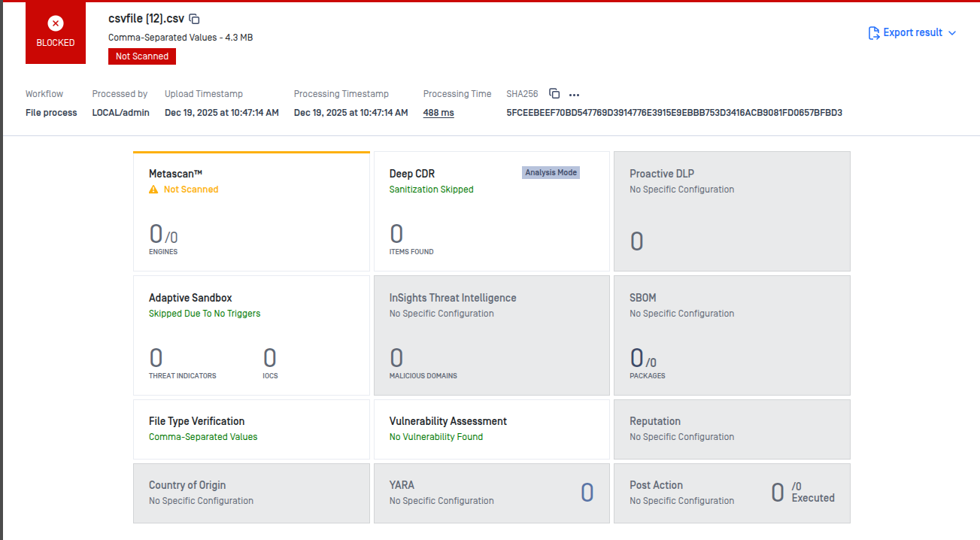This screenshot has height=540, width=980.
Task: Open the 488 ms processing time link
Action: pos(438,113)
